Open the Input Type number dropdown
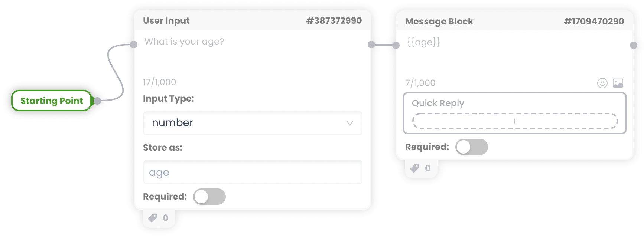The height and width of the screenshot is (243, 644). pos(253,123)
